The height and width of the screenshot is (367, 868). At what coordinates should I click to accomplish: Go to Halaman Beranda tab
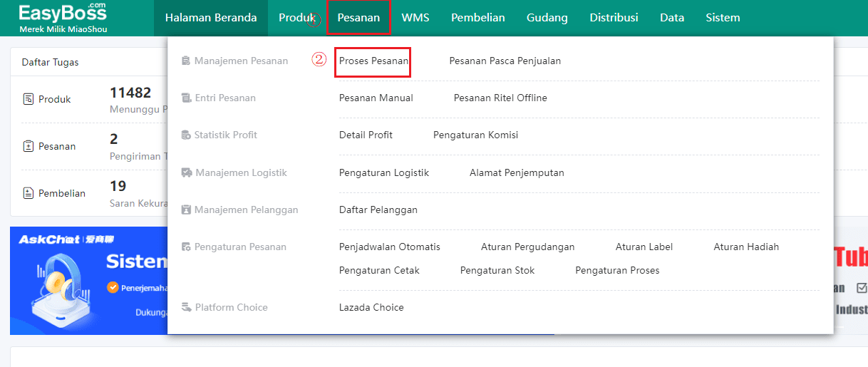pos(211,18)
